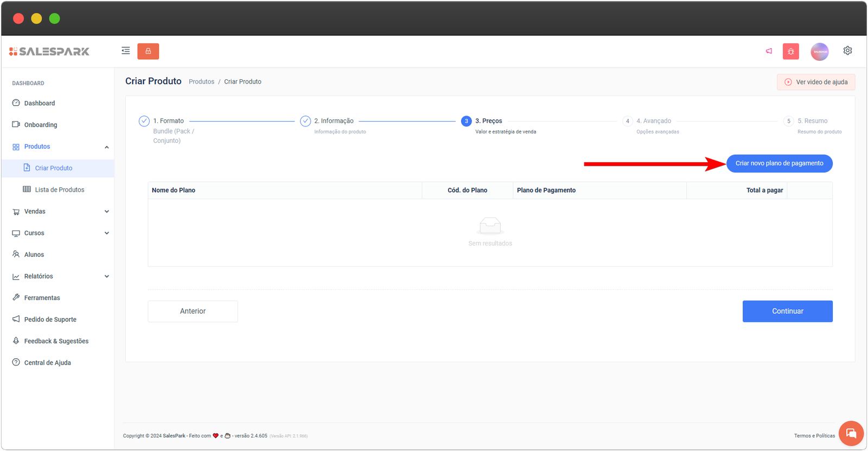Click Produtos breadcrumb link
This screenshot has height=451, width=868.
201,82
